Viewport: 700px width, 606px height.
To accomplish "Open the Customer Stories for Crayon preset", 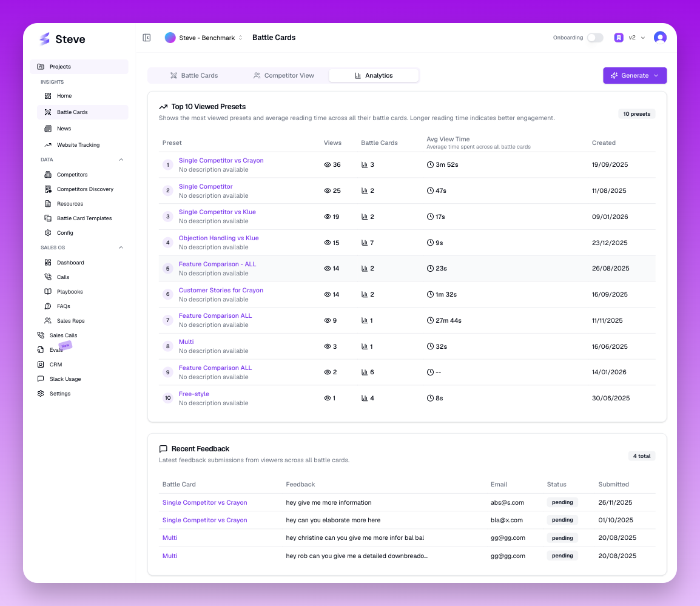I will [x=221, y=291].
